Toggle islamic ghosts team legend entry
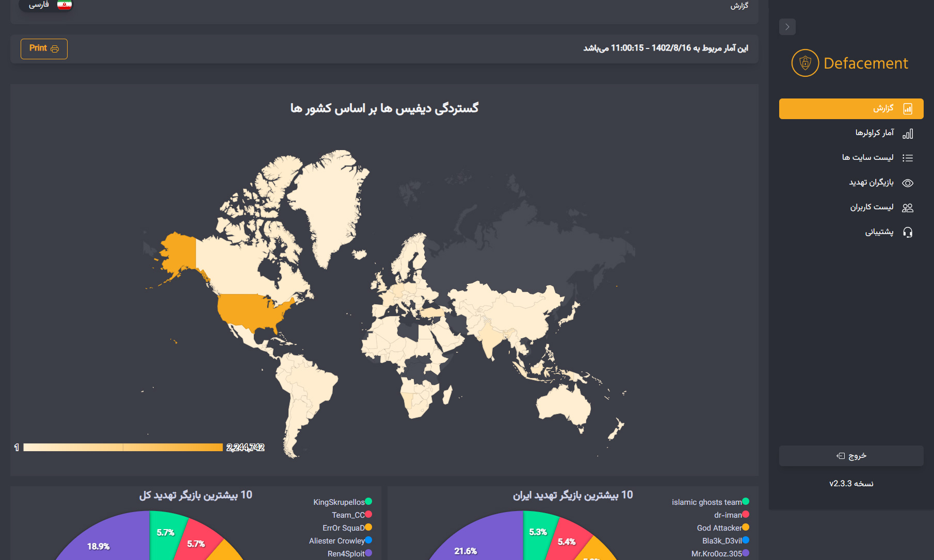This screenshot has width=934, height=560. pos(711,502)
